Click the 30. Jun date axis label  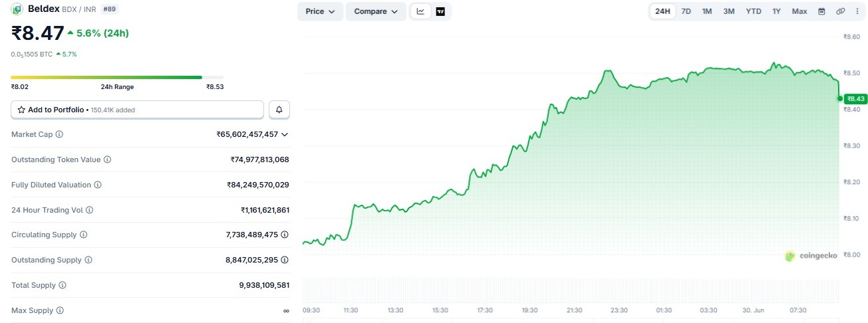tap(754, 310)
